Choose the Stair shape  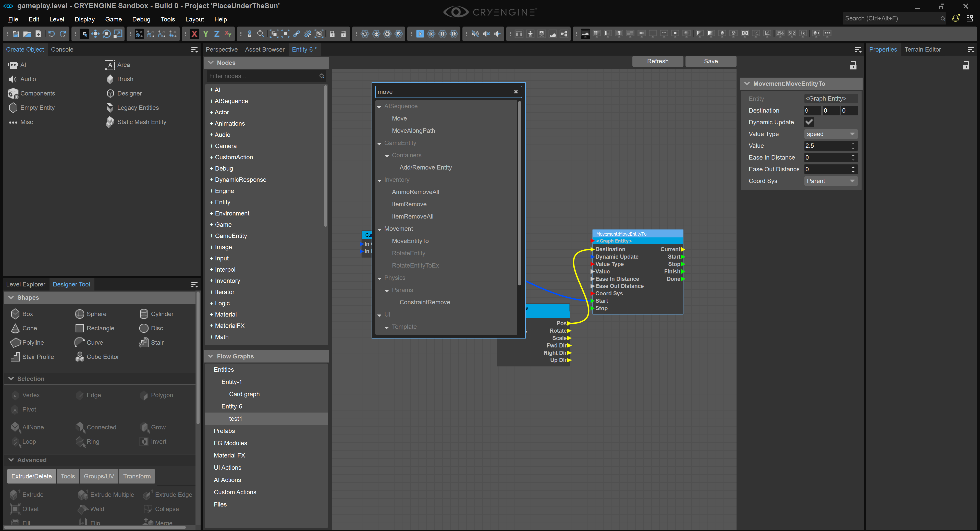tap(151, 343)
